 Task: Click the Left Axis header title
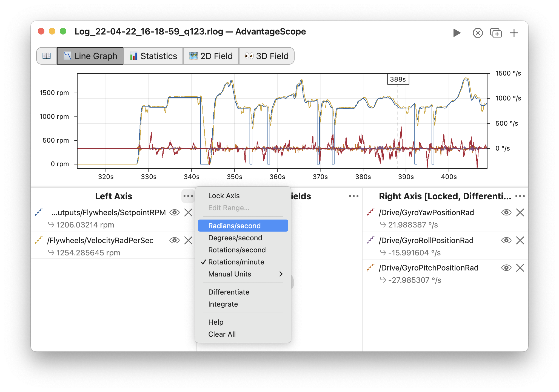(114, 196)
